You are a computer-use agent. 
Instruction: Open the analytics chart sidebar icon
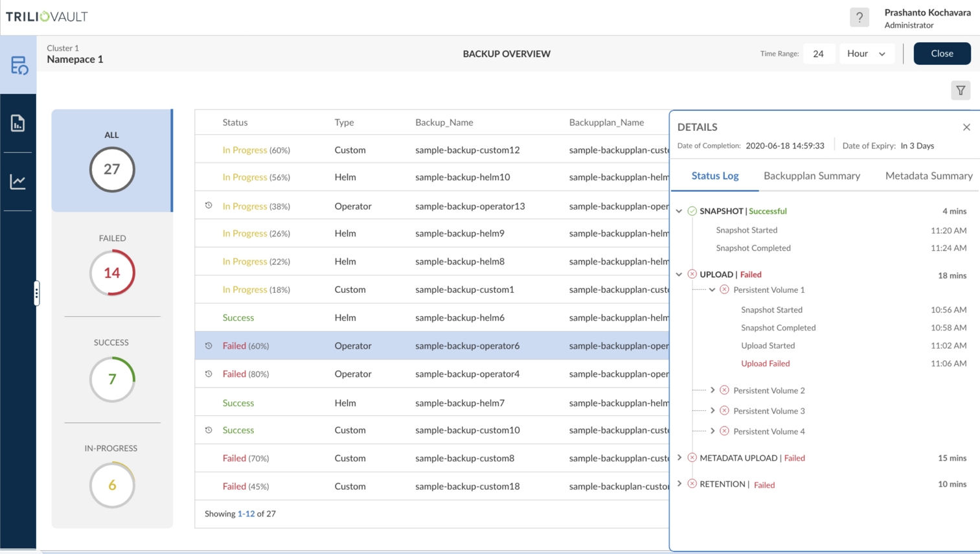click(18, 182)
